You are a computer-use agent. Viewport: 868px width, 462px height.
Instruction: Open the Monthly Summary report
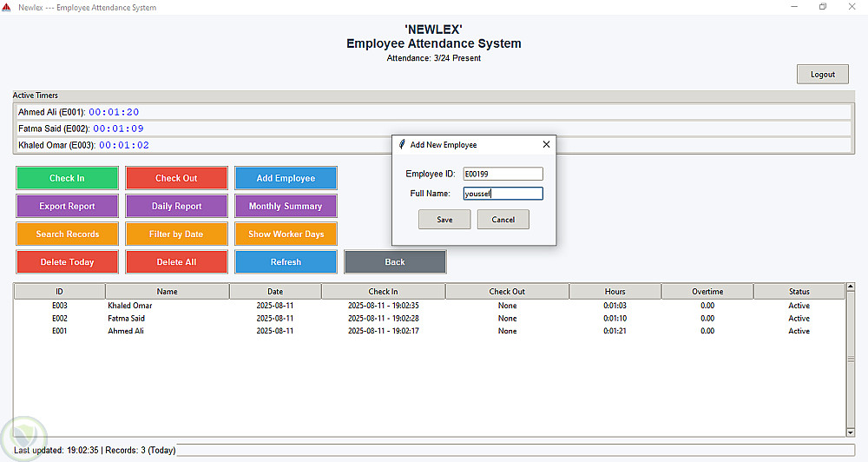286,206
